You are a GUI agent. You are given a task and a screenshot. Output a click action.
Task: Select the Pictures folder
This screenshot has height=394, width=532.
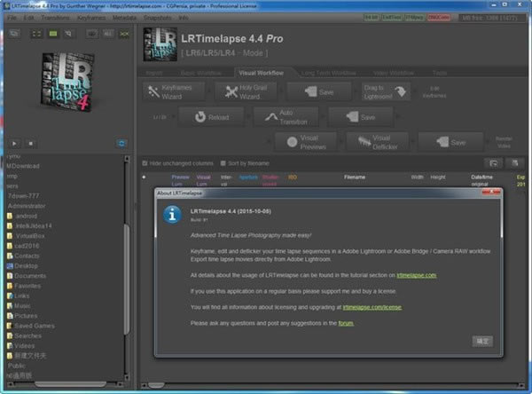[x=22, y=316]
